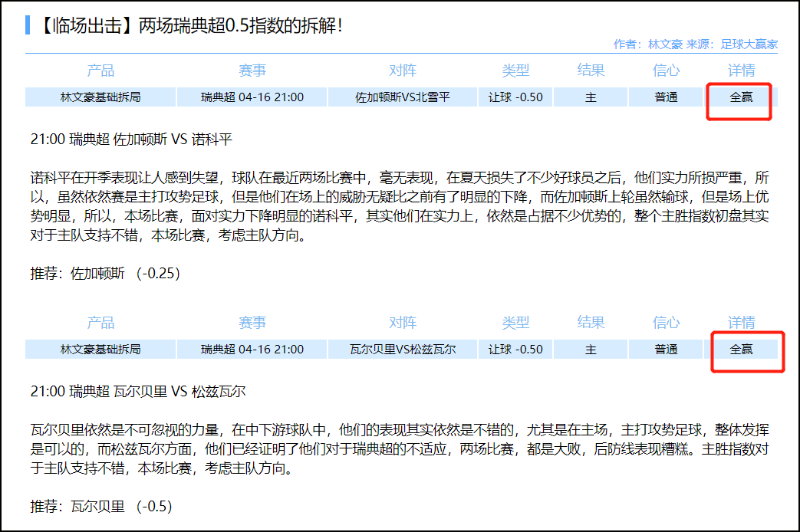Click 产品 header of first table
Image resolution: width=800 pixels, height=532 pixels.
coord(100,70)
